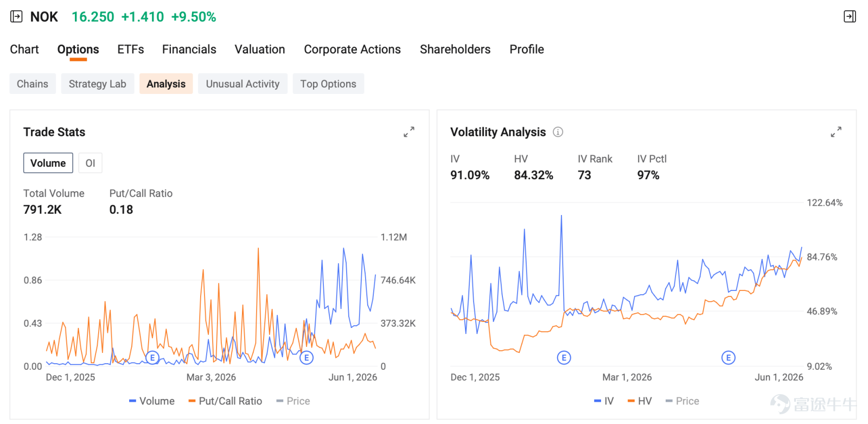
Task: Click the Mar 3, 2026 date label
Action: 211,377
